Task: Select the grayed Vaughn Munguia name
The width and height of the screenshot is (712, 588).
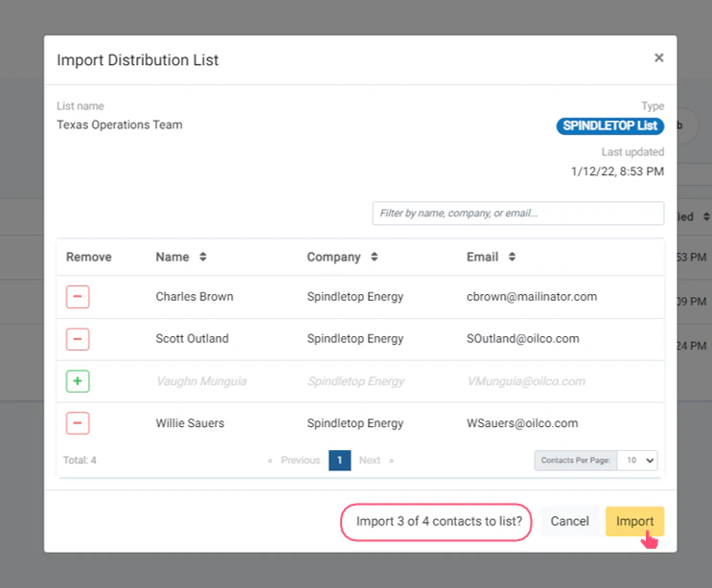Action: (x=201, y=381)
